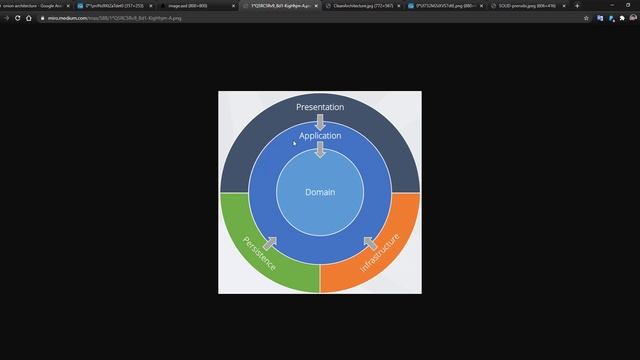This screenshot has width=640, height=360.
Task: Open the profile avatar menu
Action: (633, 18)
